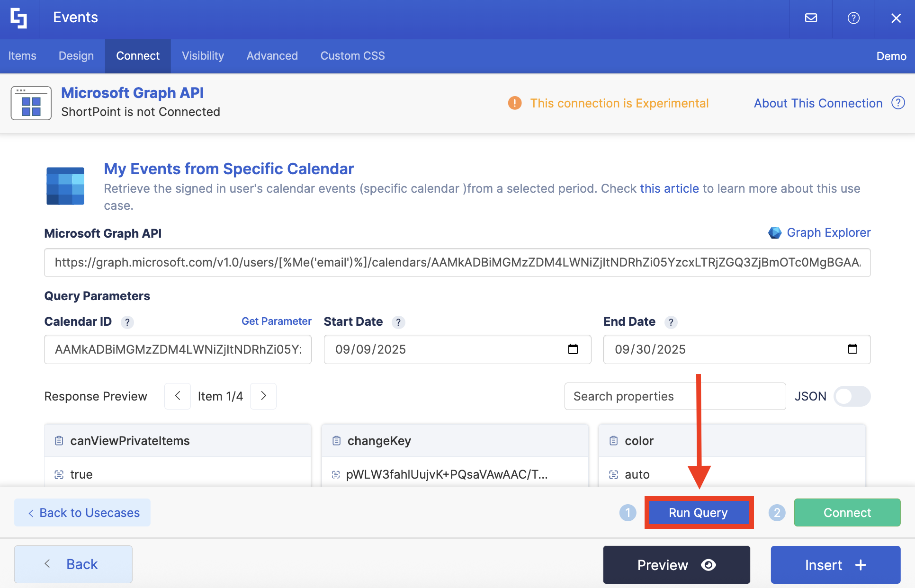
Task: Click the Get Parameter link
Action: pos(276,321)
